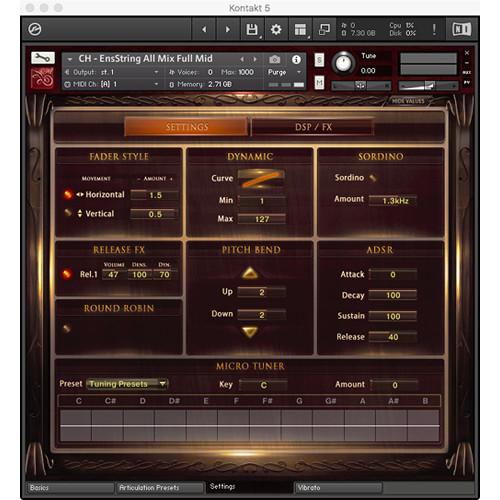Select next preset arrow beside instrument name

click(x=255, y=59)
